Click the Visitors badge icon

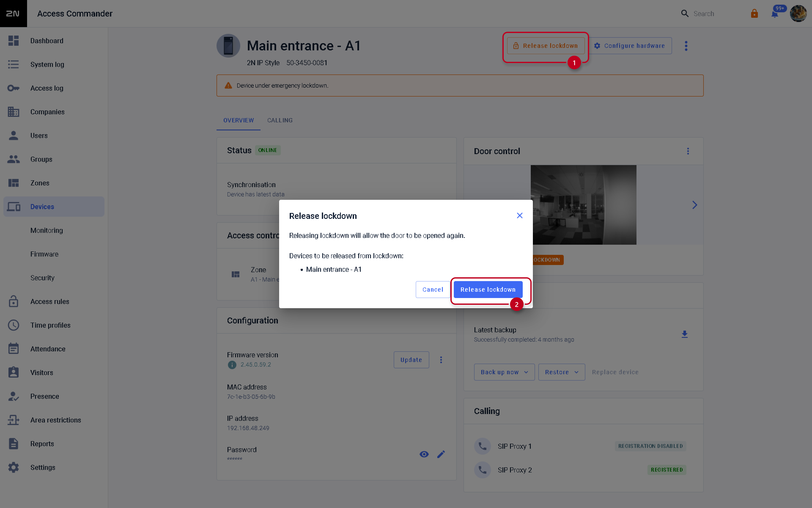[13, 373]
